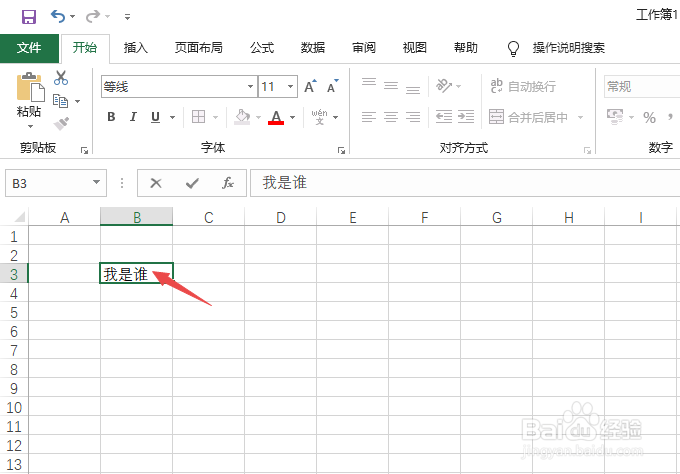
Task: Click the red Font Color button
Action: 276,117
